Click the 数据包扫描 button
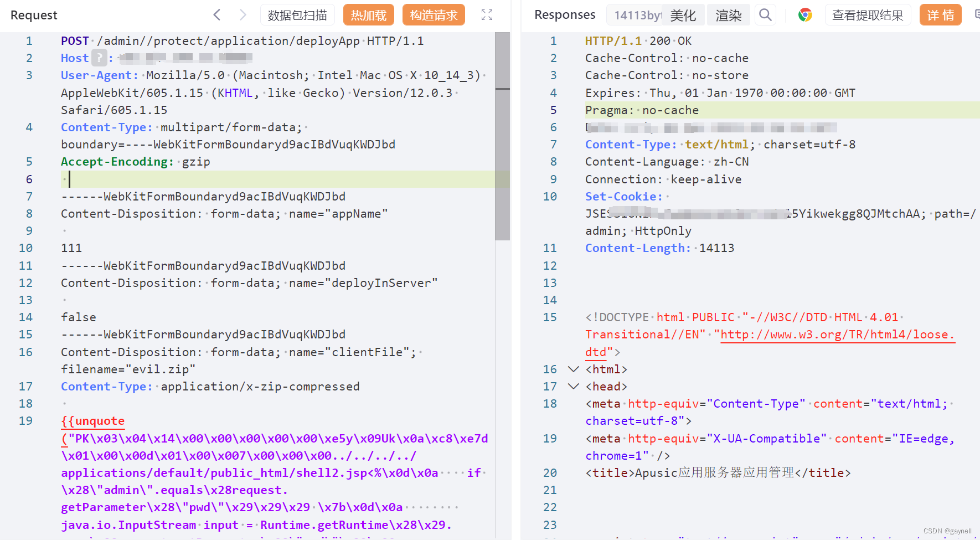 pos(297,15)
